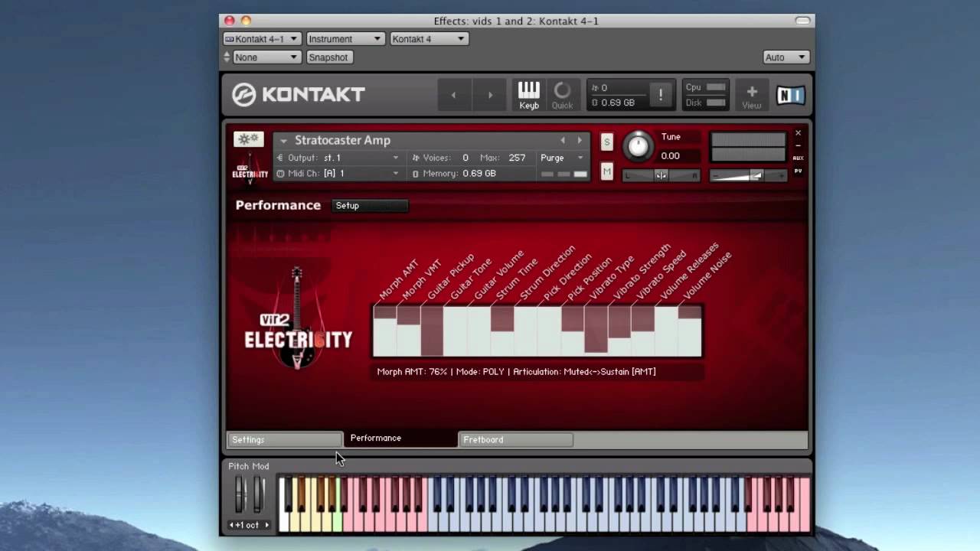Viewport: 980px width, 551px height.
Task: Select the next preset arrow beside Stratocaster Amp
Action: click(x=580, y=140)
